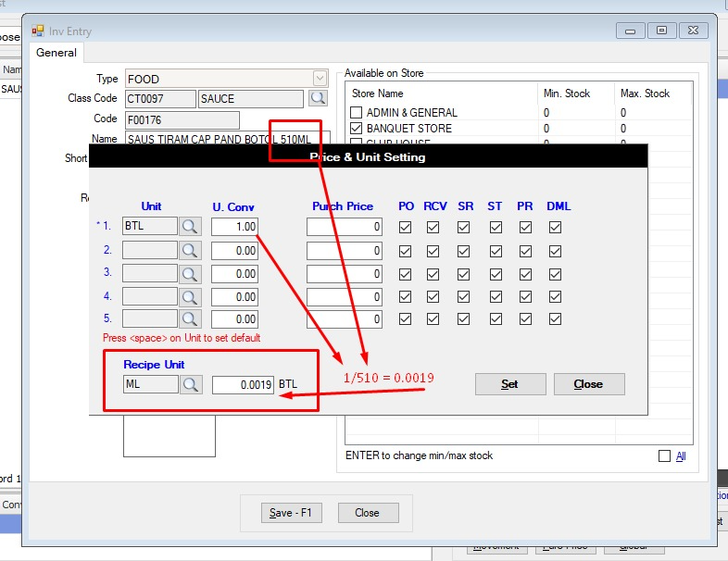The height and width of the screenshot is (561, 728).
Task: Close the Price & Unit Setting dialog
Action: pyautogui.click(x=589, y=384)
